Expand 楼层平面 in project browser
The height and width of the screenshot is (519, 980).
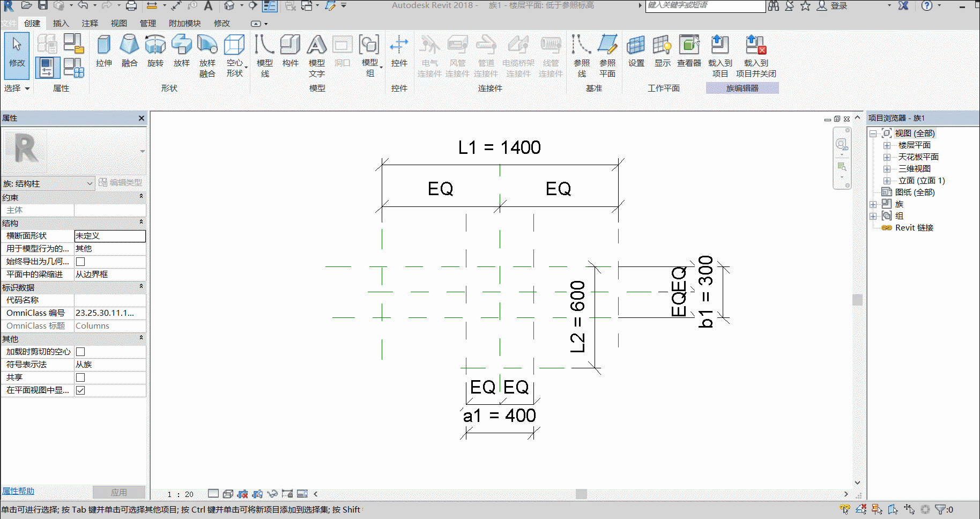(x=887, y=145)
